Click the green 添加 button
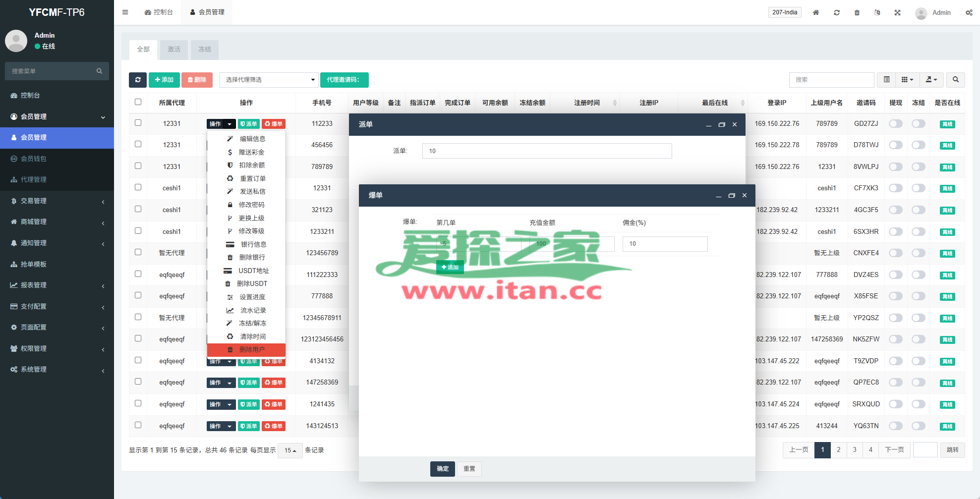 [x=164, y=80]
